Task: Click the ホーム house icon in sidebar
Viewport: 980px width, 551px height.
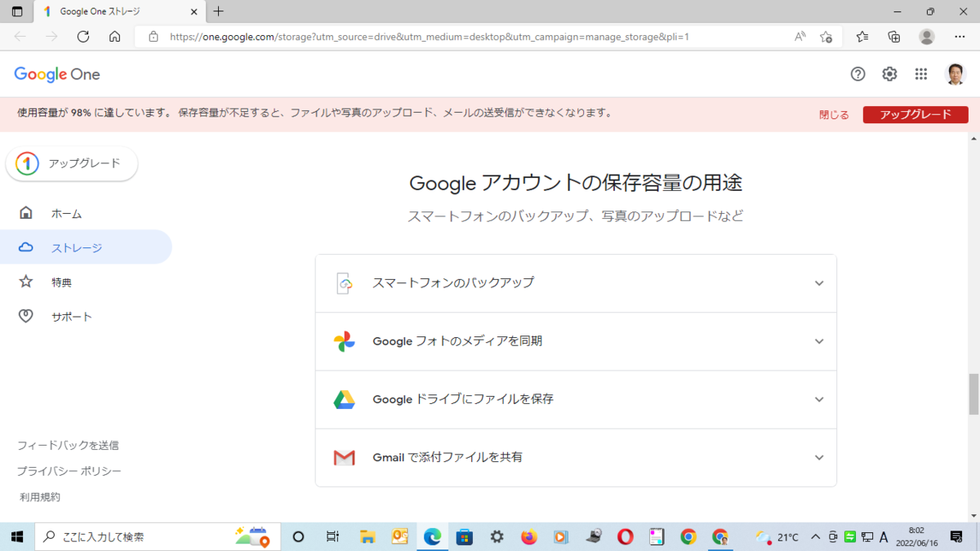Action: pos(26,213)
